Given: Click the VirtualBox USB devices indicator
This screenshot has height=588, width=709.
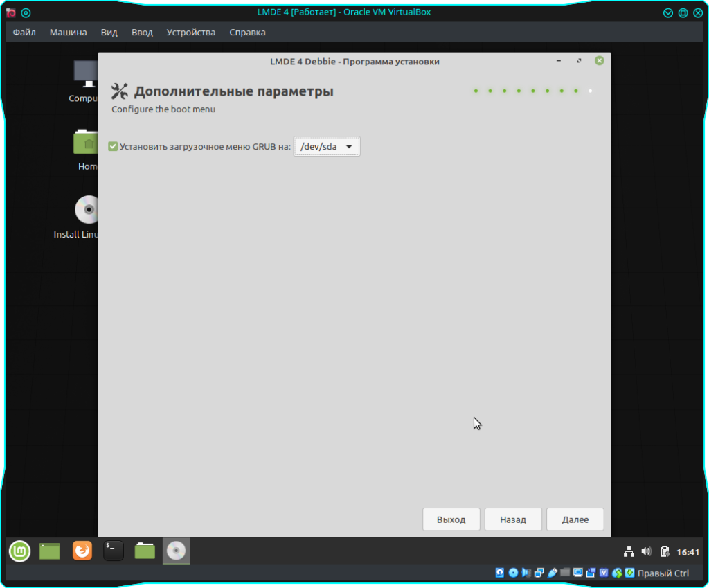Looking at the screenshot, I should (x=552, y=573).
